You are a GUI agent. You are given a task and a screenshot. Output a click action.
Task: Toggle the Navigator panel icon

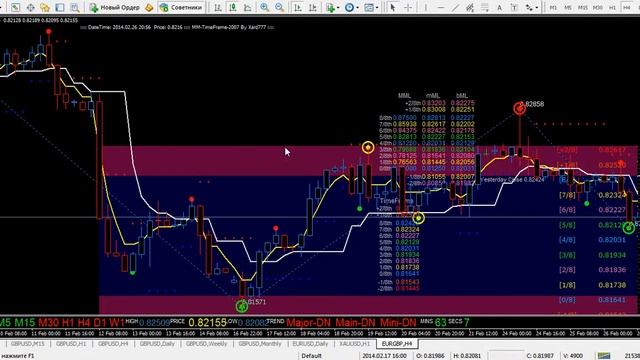(60, 7)
